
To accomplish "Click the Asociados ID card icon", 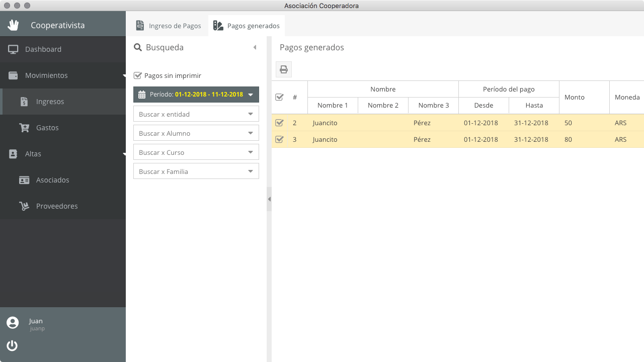I will [24, 180].
